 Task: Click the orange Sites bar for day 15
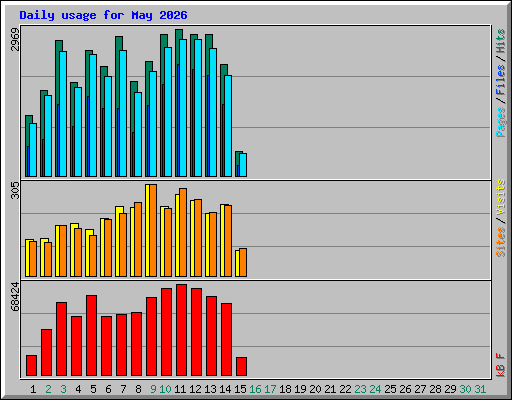click(243, 262)
